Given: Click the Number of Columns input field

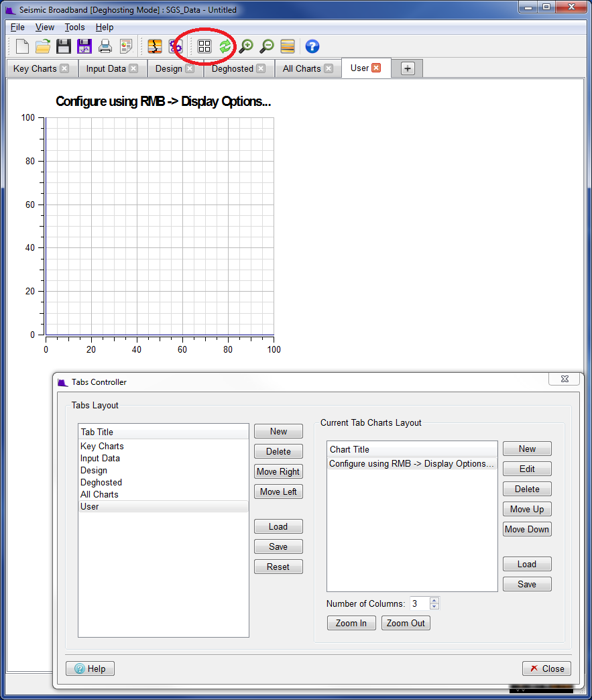Looking at the screenshot, I should click(x=420, y=603).
